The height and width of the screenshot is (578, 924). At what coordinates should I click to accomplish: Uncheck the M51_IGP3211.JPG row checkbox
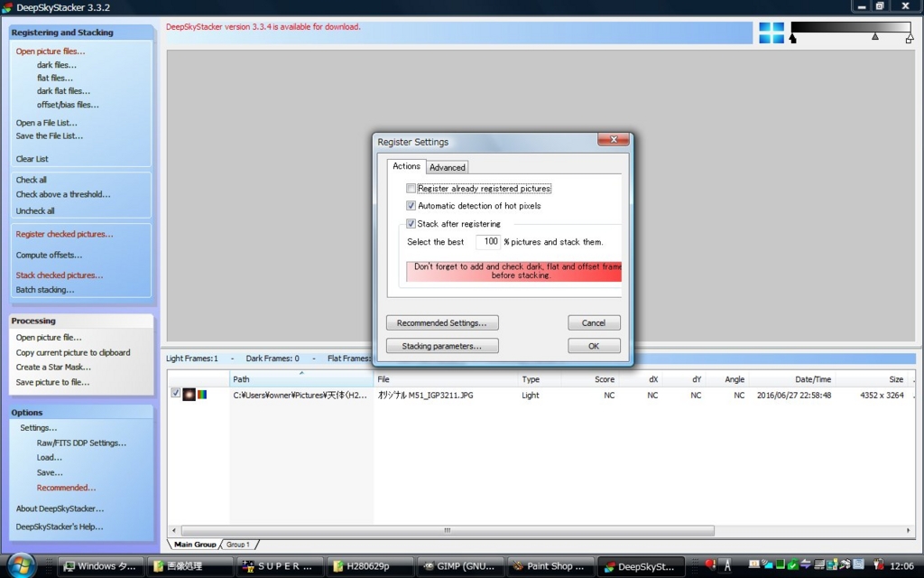point(176,393)
